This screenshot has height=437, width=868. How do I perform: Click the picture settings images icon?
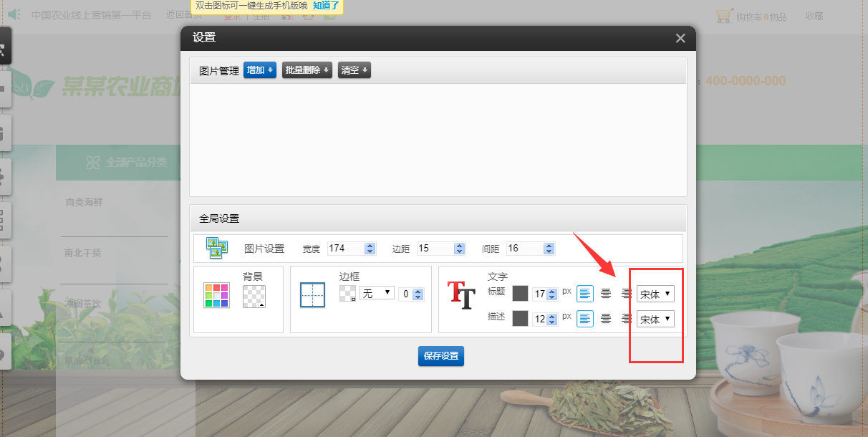click(216, 248)
